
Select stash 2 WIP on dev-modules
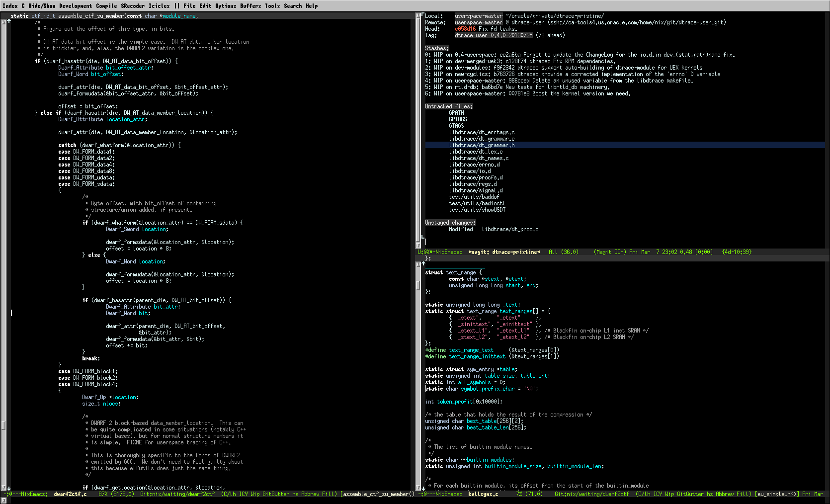(x=564, y=68)
